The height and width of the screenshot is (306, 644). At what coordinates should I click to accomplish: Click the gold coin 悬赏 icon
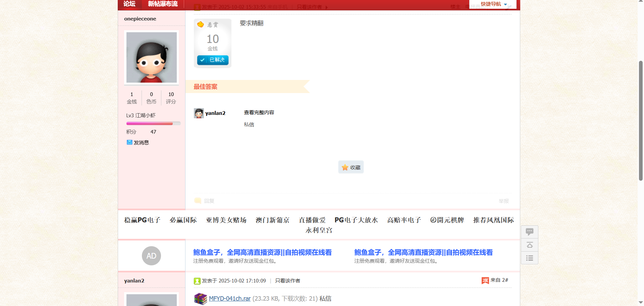tap(201, 25)
